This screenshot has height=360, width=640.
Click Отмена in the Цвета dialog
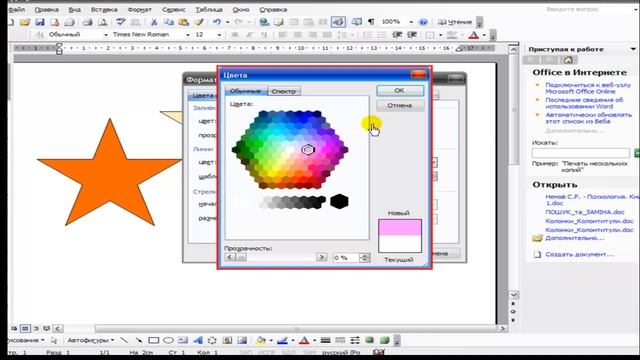400,106
